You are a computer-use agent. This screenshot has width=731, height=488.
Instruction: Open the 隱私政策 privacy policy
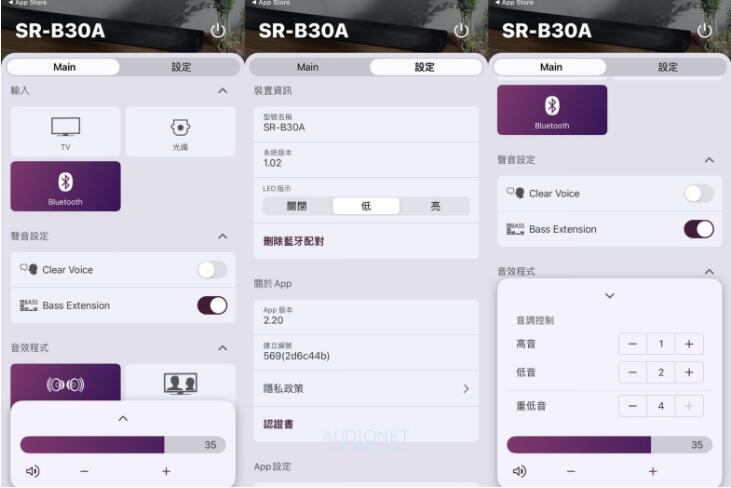[365, 388]
